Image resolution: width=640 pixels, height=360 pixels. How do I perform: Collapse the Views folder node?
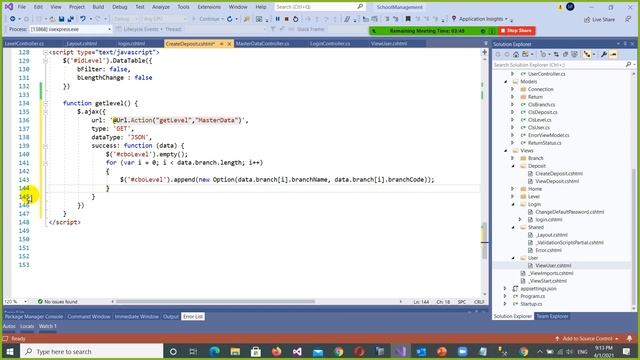506,151
